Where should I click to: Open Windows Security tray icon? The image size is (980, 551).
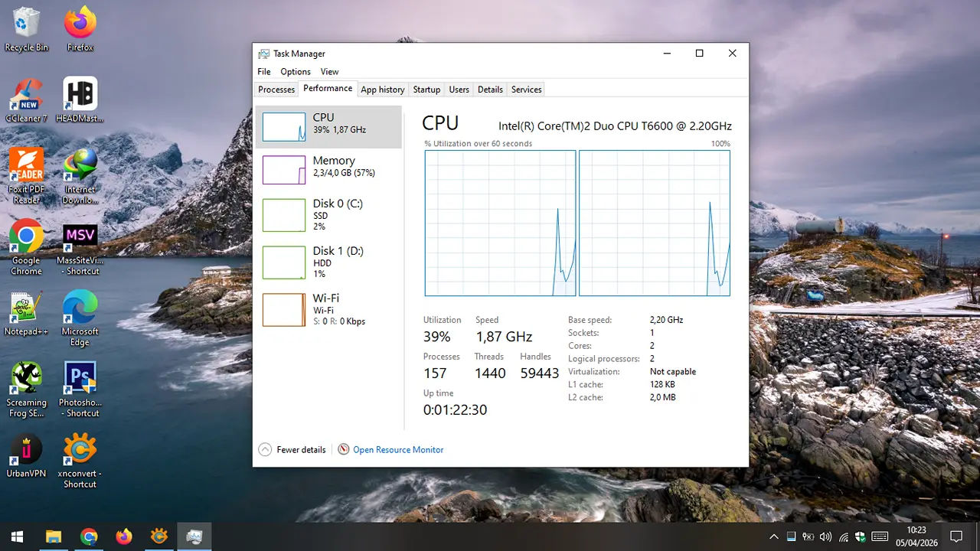[860, 536]
